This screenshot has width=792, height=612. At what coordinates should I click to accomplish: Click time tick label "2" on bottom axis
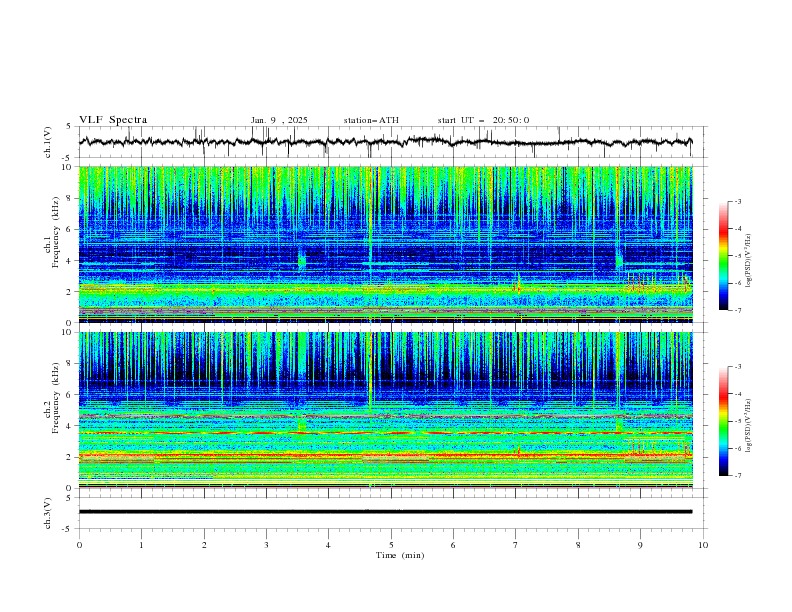coord(204,545)
